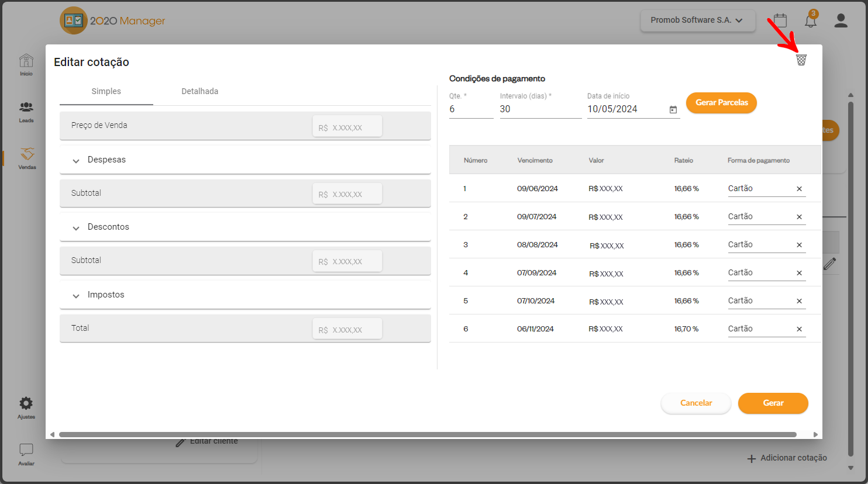The image size is (868, 484).
Task: Click the Cancelar button
Action: (696, 403)
